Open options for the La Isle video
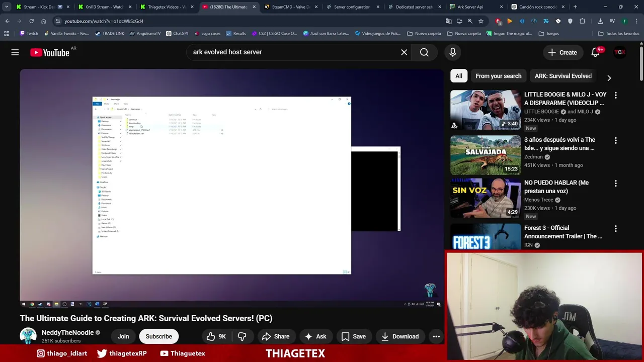The image size is (644, 362). coord(615,140)
